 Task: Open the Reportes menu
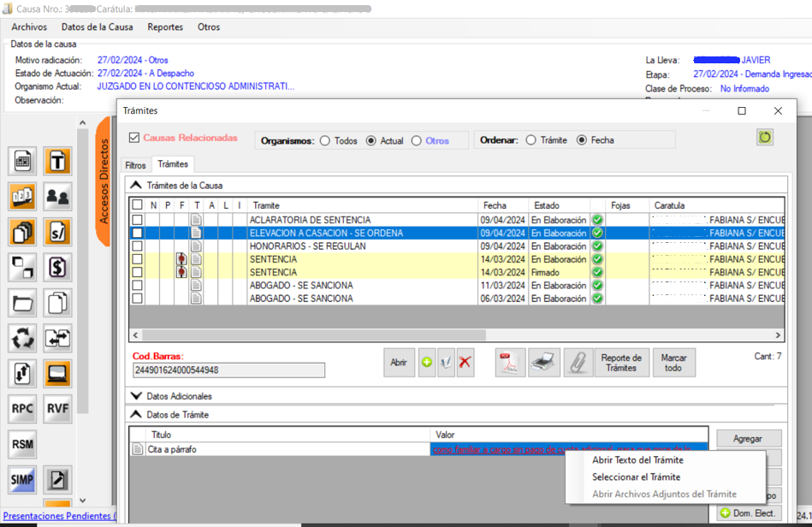[x=165, y=27]
